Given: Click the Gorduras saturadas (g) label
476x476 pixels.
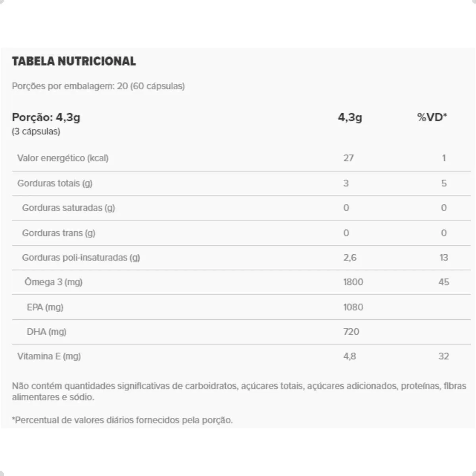Looking at the screenshot, I should (69, 208).
